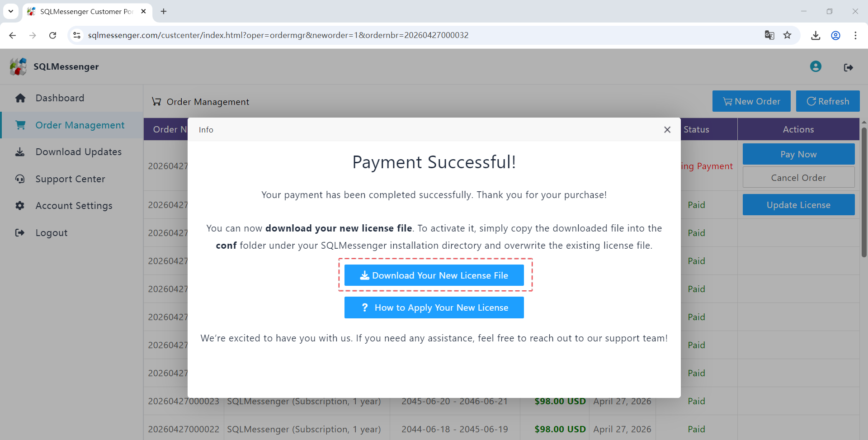Bookmark this page with the star icon
Image resolution: width=868 pixels, height=440 pixels.
click(788, 35)
